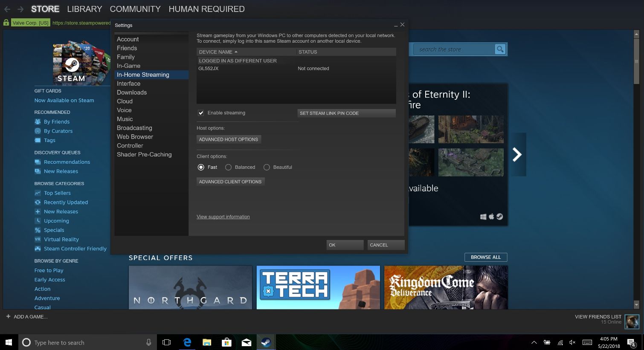Open the Mail app from the taskbar

247,342
